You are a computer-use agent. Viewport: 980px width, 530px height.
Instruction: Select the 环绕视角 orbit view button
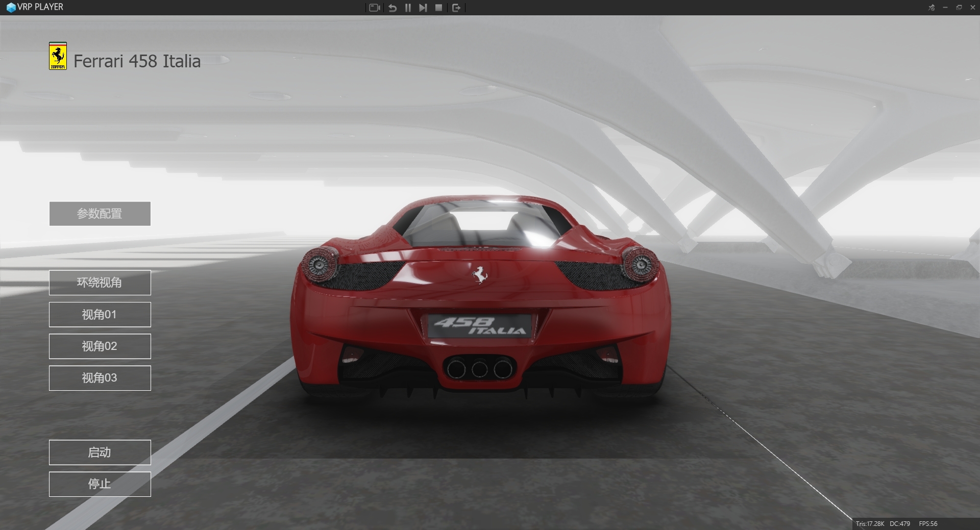point(100,283)
